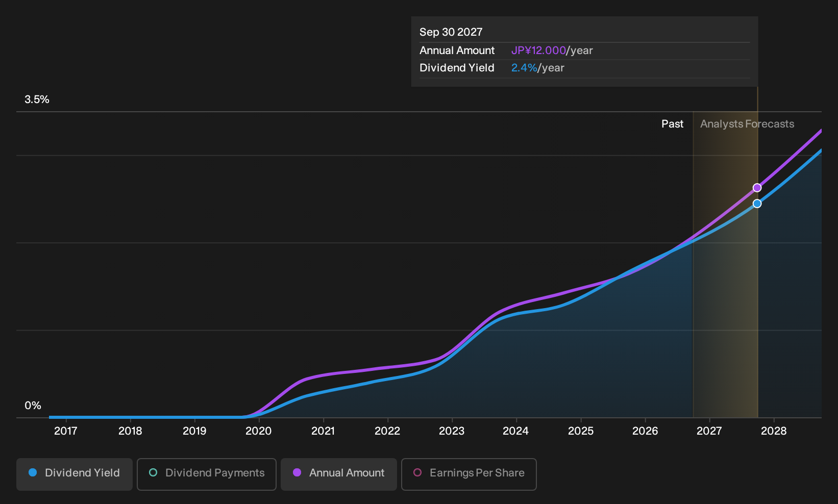The width and height of the screenshot is (838, 504).
Task: Click the 2028 x-axis year label
Action: 774,431
